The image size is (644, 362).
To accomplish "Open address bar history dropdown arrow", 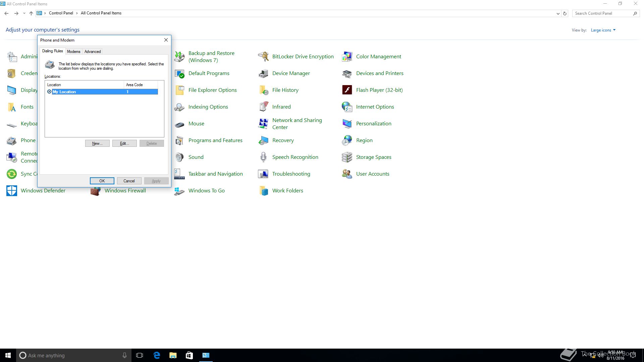I will pyautogui.click(x=558, y=13).
